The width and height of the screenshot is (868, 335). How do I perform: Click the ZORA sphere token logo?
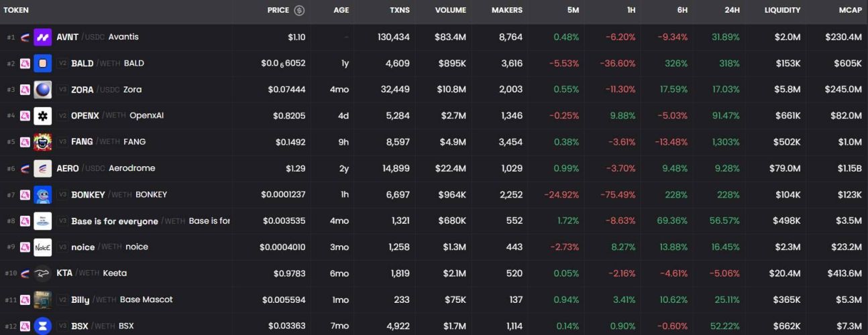[x=43, y=90]
